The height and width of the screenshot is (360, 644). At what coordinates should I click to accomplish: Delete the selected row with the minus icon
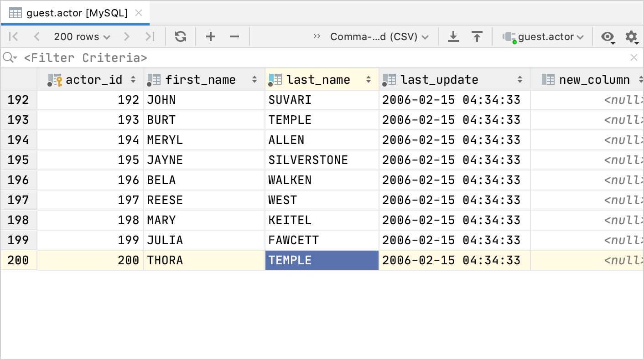tap(234, 36)
